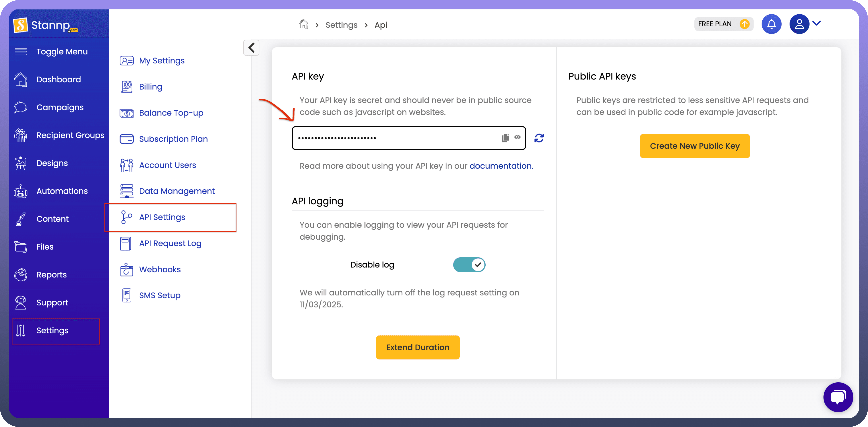
Task: Select API Request Log menu item
Action: click(x=170, y=243)
